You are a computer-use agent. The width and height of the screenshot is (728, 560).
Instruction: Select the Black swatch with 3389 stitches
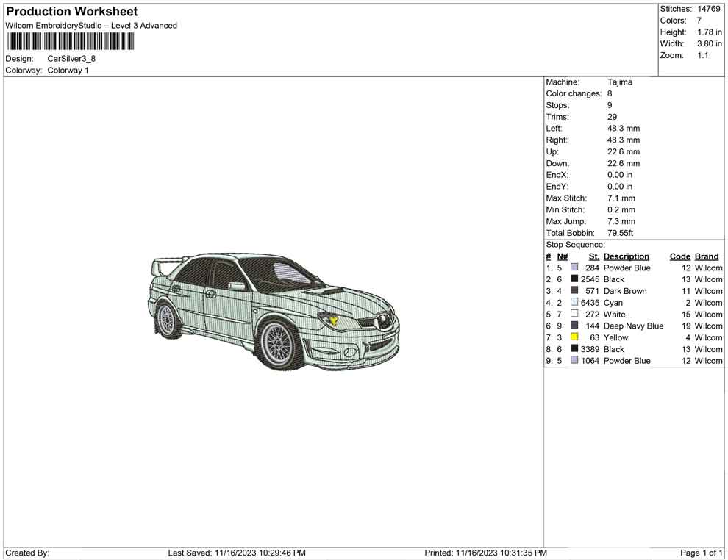click(574, 349)
